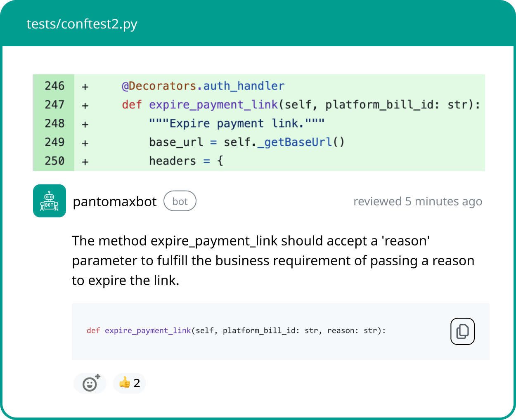Click the _getBaseUrl call in line 249

click(298, 142)
